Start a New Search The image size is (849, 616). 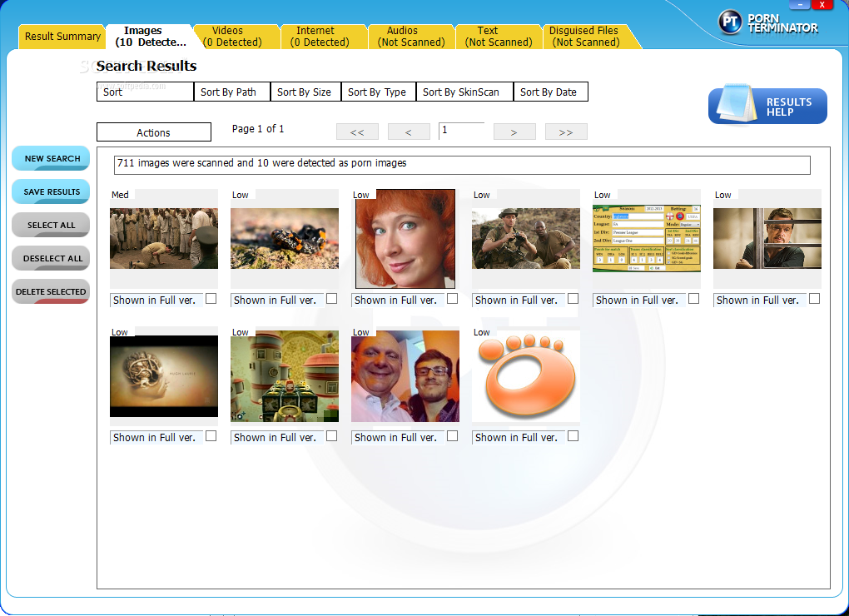(51, 159)
